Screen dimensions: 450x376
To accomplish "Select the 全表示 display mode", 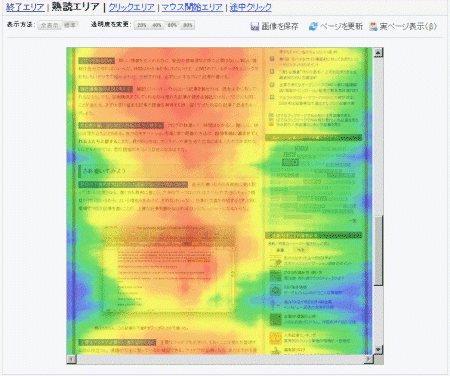I will click(x=49, y=25).
